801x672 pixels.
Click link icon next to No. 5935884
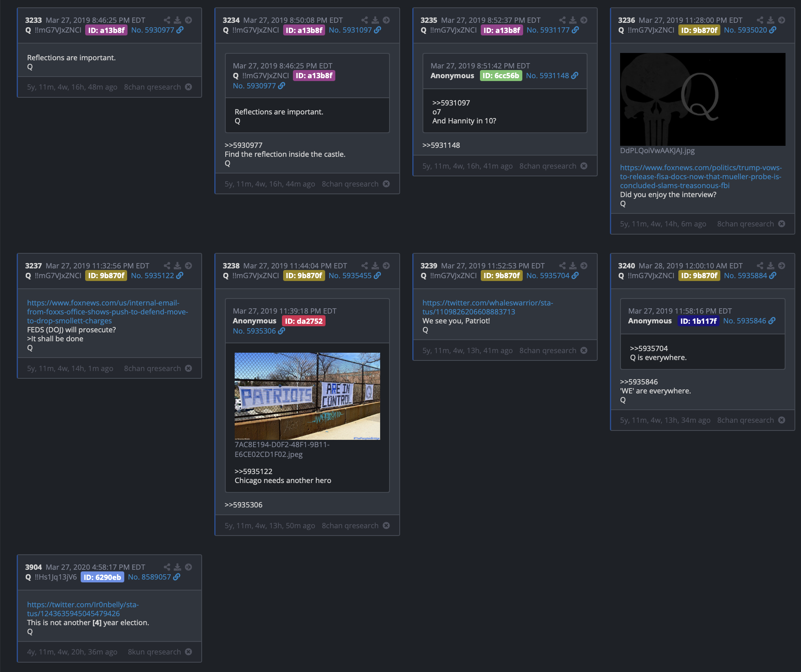pyautogui.click(x=772, y=276)
